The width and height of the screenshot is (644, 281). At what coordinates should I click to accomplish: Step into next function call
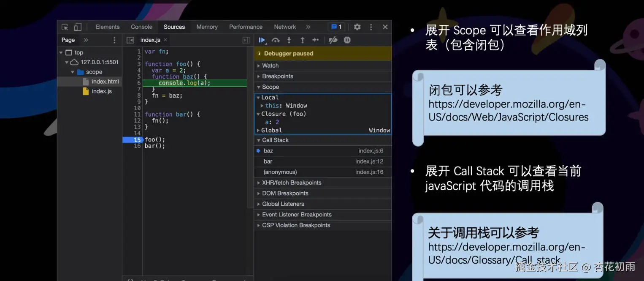click(289, 40)
